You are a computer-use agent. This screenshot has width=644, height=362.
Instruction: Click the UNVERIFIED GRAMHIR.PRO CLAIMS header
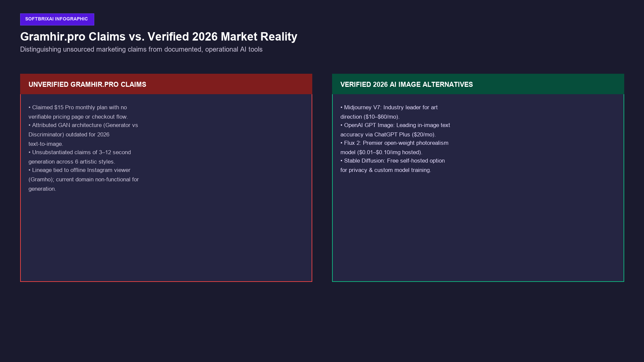(x=166, y=84)
